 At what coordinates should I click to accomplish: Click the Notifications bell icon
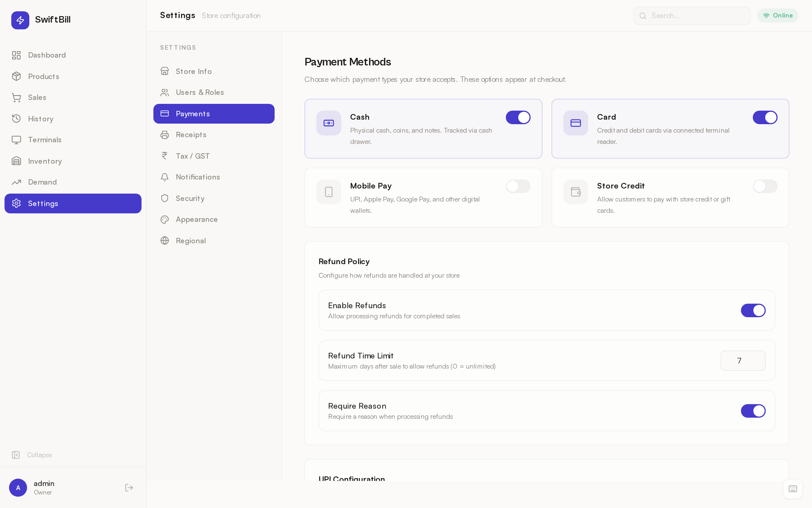[164, 177]
